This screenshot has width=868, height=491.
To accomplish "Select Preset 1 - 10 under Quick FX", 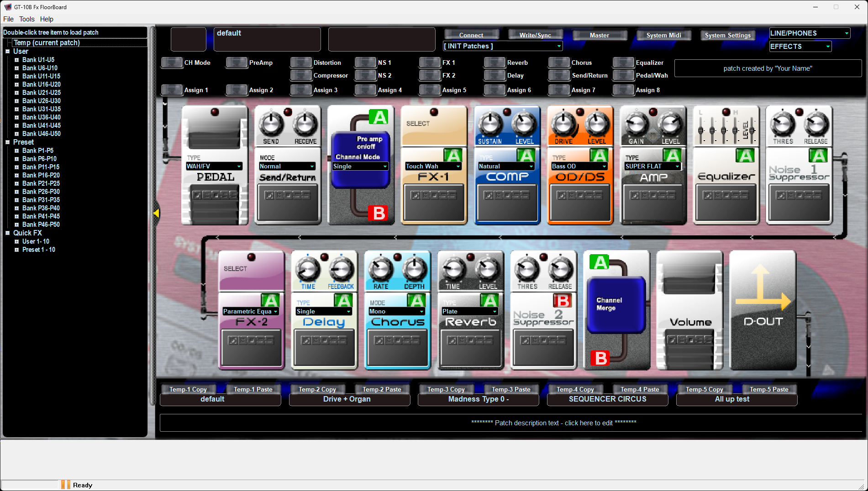I will coord(39,250).
